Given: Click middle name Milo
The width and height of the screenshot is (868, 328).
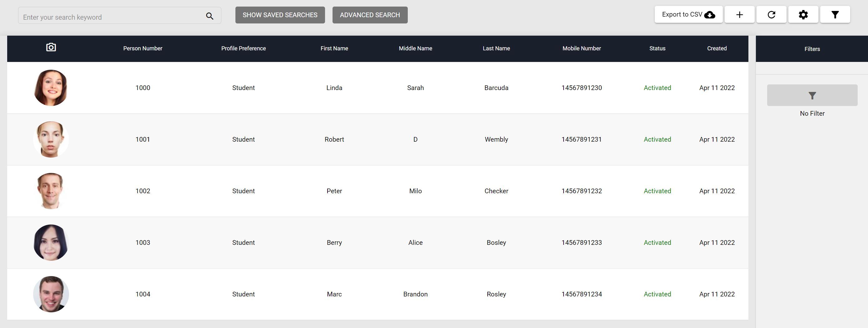Looking at the screenshot, I should tap(416, 191).
